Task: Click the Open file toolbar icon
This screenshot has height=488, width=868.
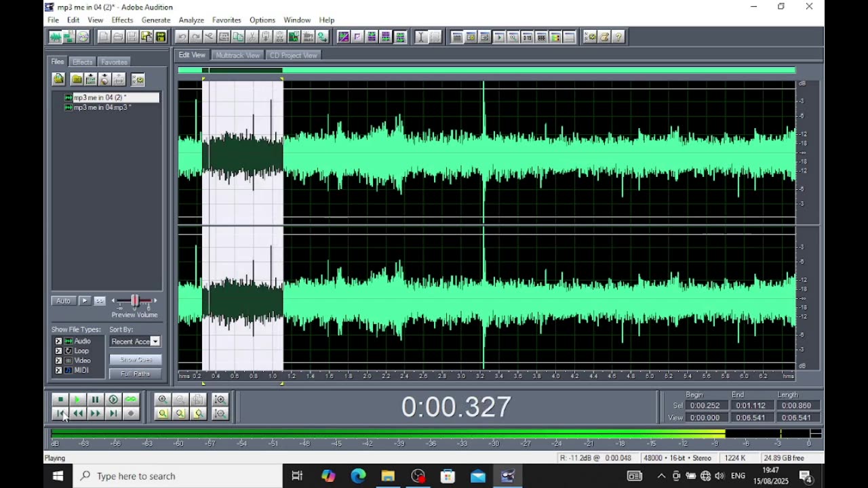Action: click(118, 37)
